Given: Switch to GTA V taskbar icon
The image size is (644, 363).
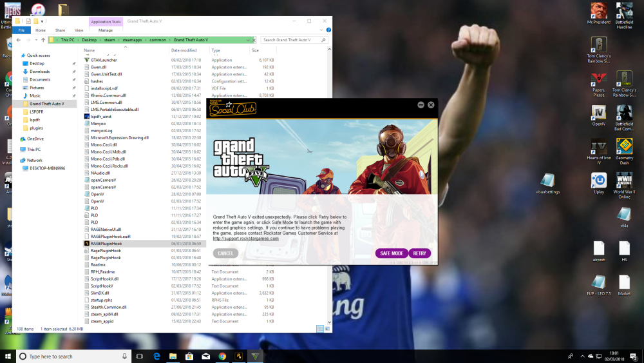Looking at the screenshot, I should pyautogui.click(x=255, y=357).
